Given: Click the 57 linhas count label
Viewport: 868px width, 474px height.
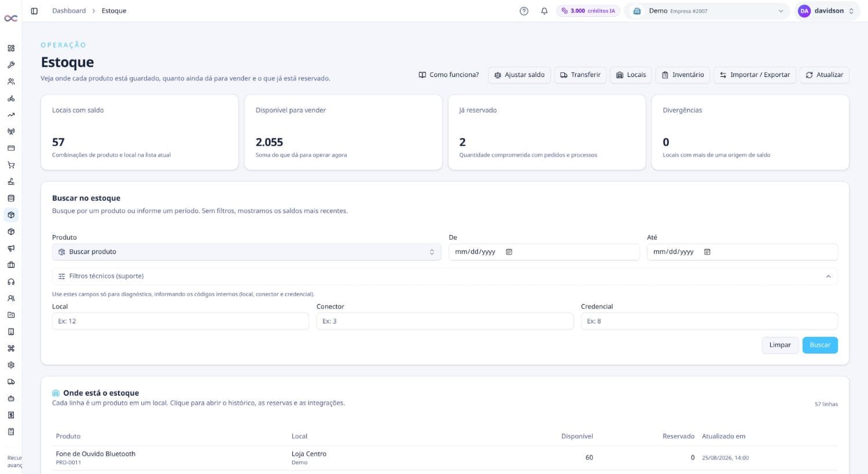Looking at the screenshot, I should point(826,404).
